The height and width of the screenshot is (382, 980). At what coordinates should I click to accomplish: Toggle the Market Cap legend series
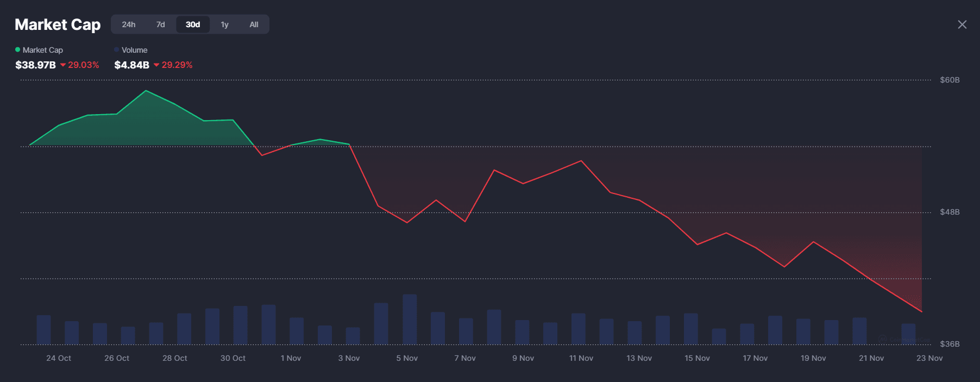[42, 50]
